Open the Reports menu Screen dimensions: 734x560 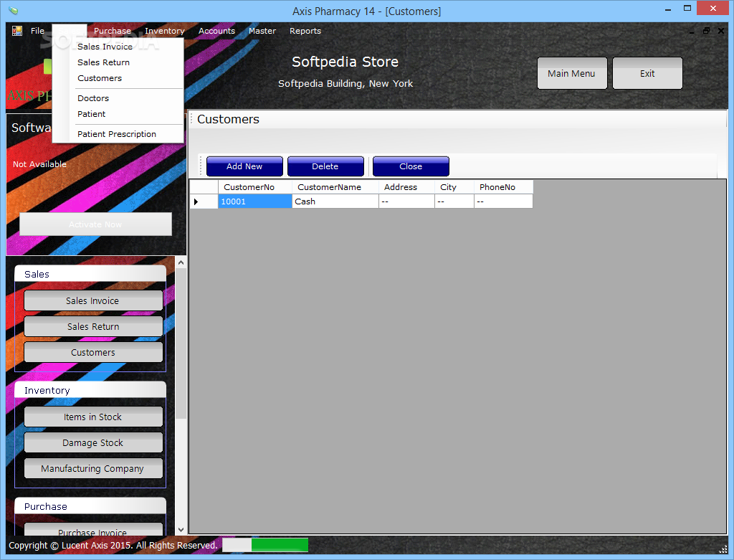coord(305,31)
